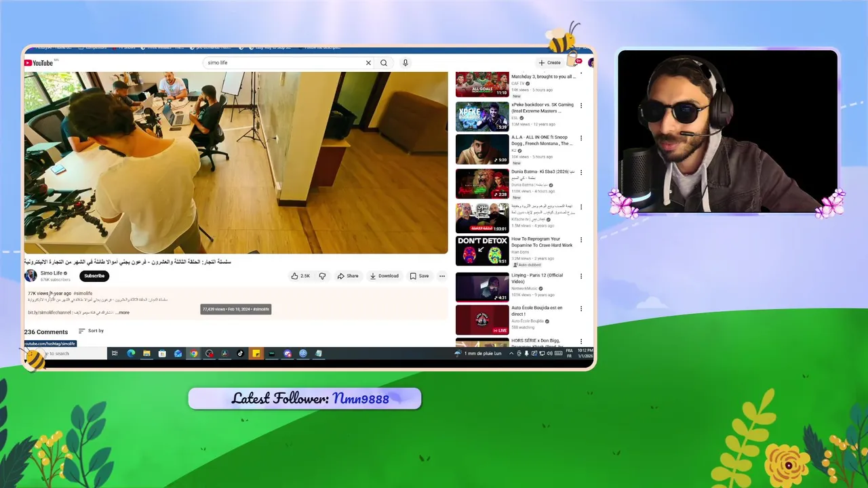This screenshot has height=488, width=868.
Task: Open Auto École Boujida live thumbnail
Action: point(482,320)
